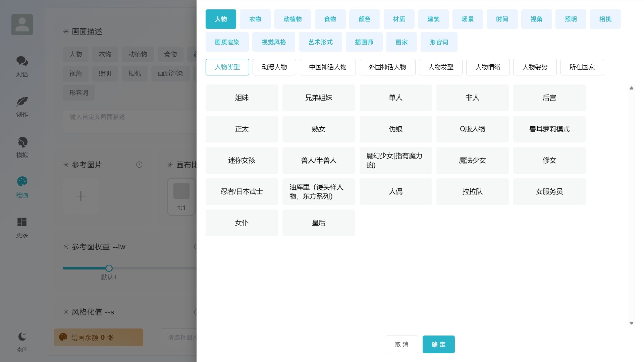This screenshot has height=362, width=644.
Task: Select the 绘画 palette icon
Action: [x=22, y=182]
